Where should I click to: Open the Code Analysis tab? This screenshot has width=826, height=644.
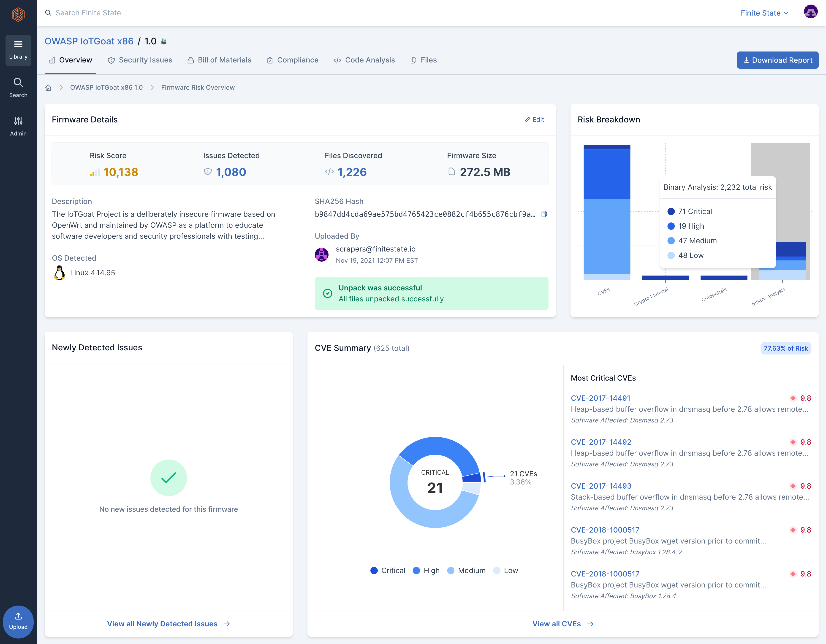point(364,60)
